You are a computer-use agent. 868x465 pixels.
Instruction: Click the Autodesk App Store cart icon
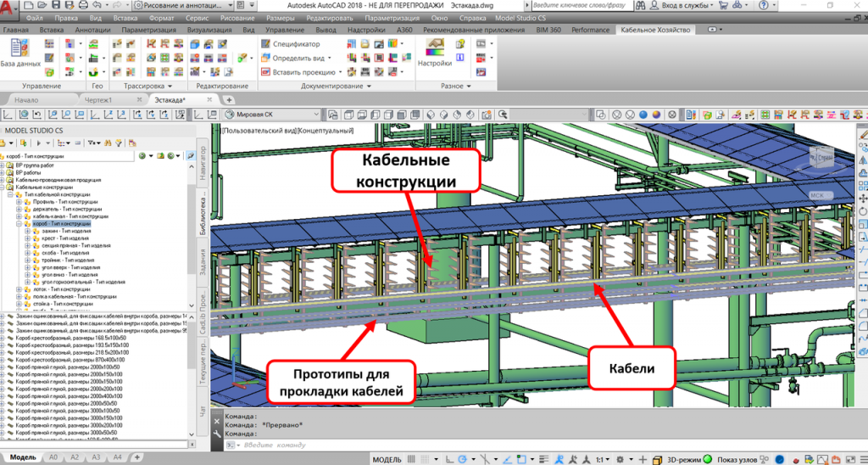(723, 6)
